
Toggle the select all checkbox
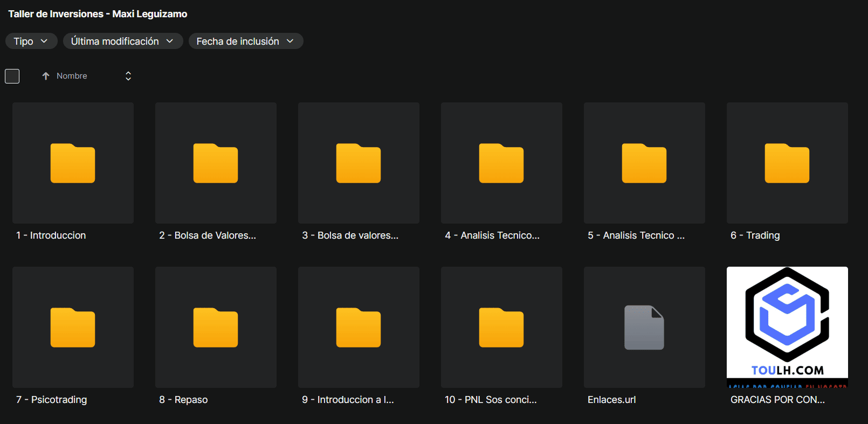[x=12, y=76]
